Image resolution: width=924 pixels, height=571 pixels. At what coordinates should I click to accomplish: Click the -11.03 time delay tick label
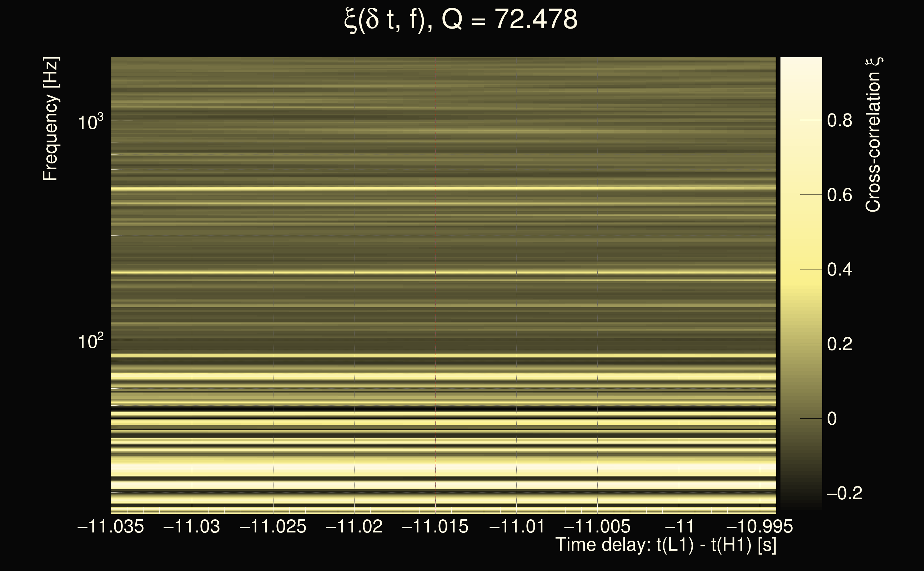pyautogui.click(x=191, y=526)
